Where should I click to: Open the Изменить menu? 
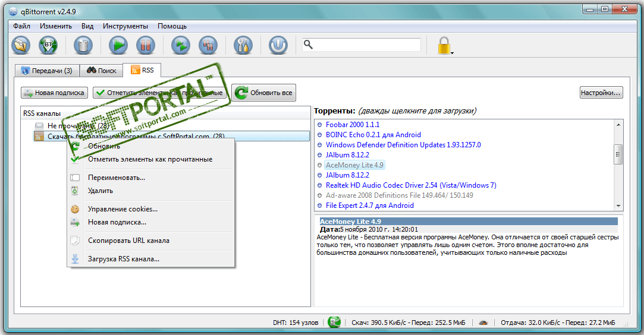(x=56, y=26)
